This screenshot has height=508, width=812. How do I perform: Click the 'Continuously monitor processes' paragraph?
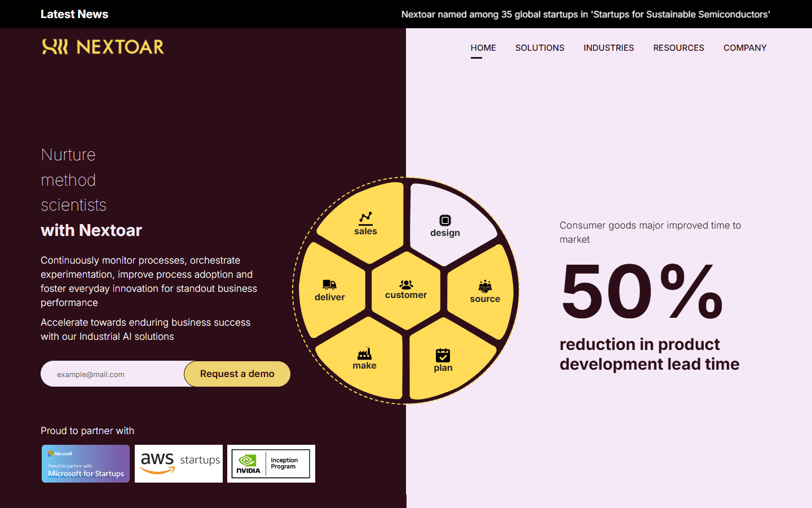point(149,281)
